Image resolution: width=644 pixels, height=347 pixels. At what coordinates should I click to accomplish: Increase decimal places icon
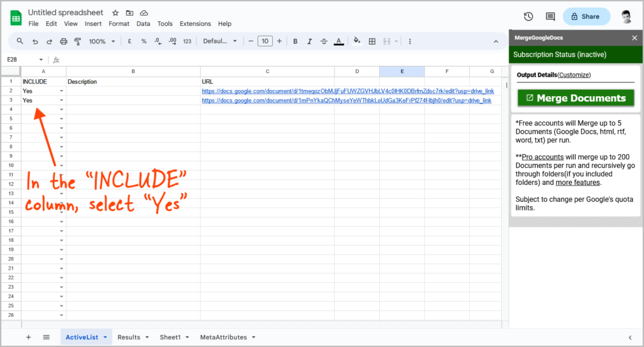[x=172, y=41]
